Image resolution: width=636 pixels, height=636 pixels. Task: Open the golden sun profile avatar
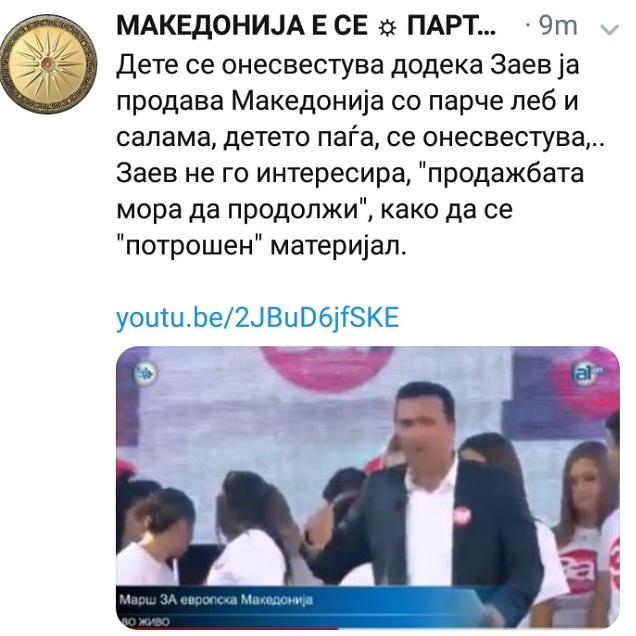pos(48,63)
